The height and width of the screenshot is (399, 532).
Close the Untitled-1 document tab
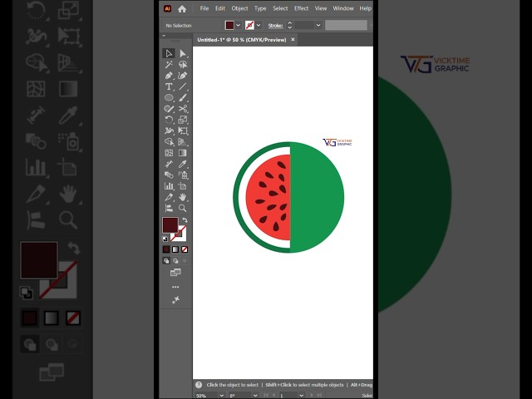(293, 40)
